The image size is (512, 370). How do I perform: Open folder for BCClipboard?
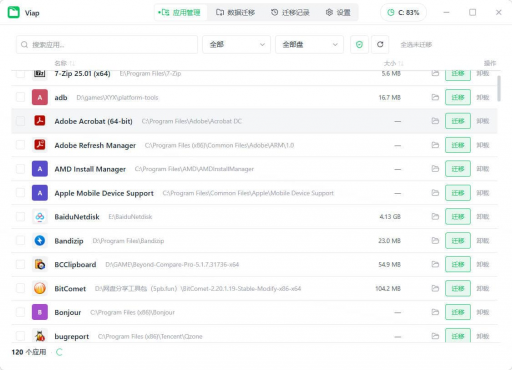click(435, 264)
